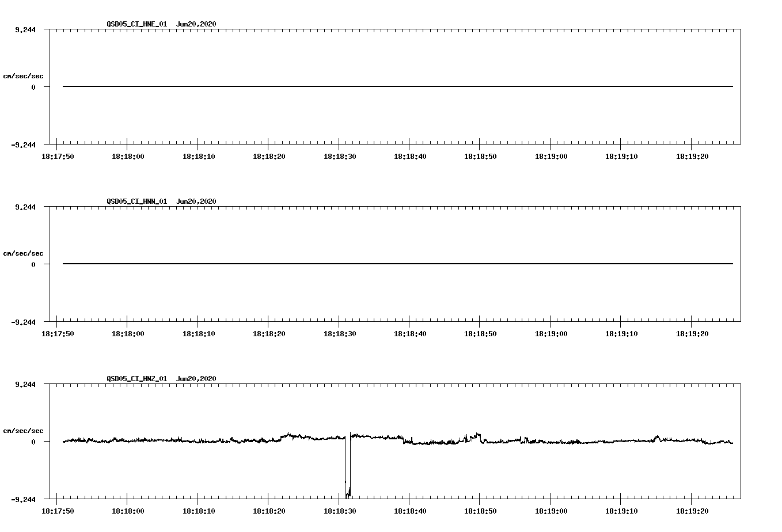
Task: Click the 18:18:20 time label under HNZ plot
Action: point(268,511)
